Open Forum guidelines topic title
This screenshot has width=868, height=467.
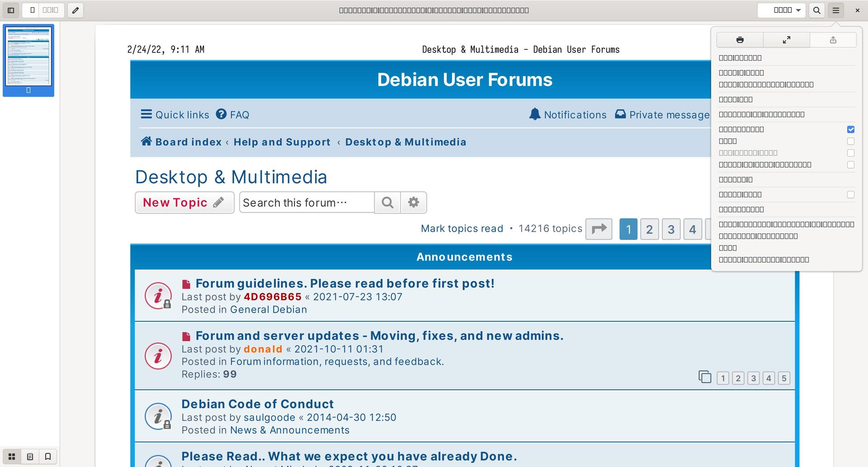pos(345,284)
